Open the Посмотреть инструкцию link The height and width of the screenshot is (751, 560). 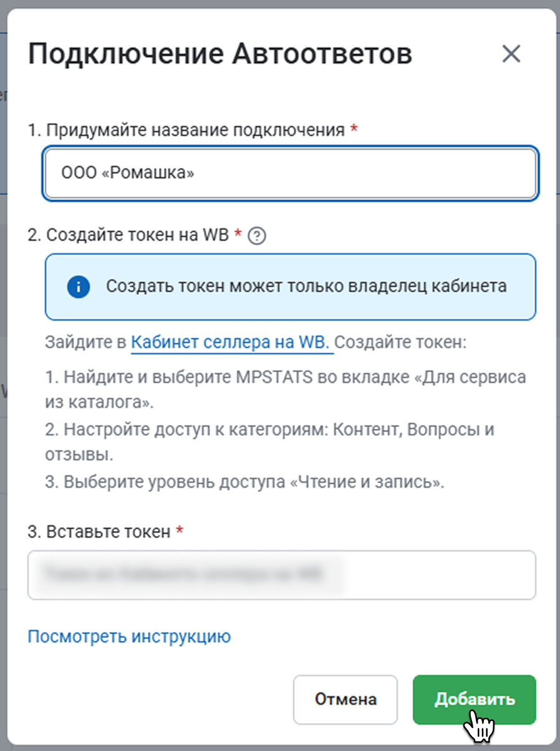[x=129, y=636]
